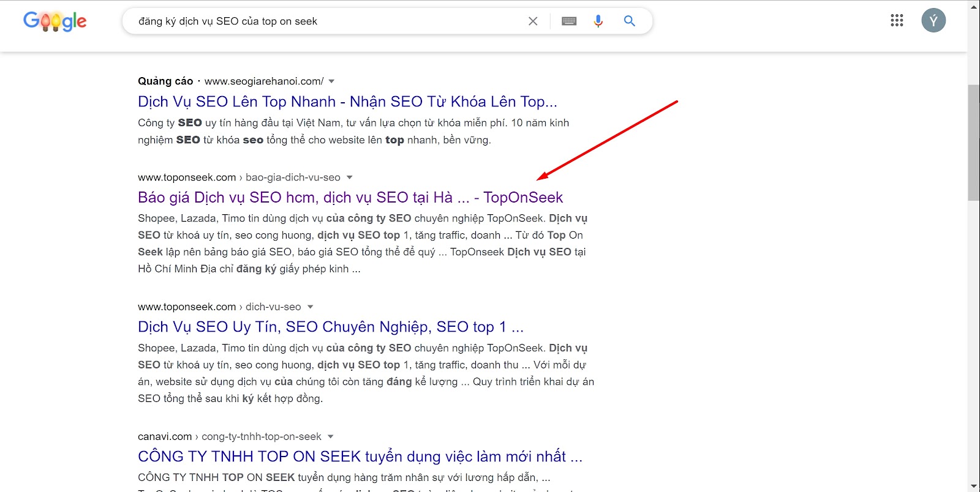This screenshot has height=492, width=980.
Task: Open 'Dịch Vụ SEO Uy Tín' result
Action: 330,327
